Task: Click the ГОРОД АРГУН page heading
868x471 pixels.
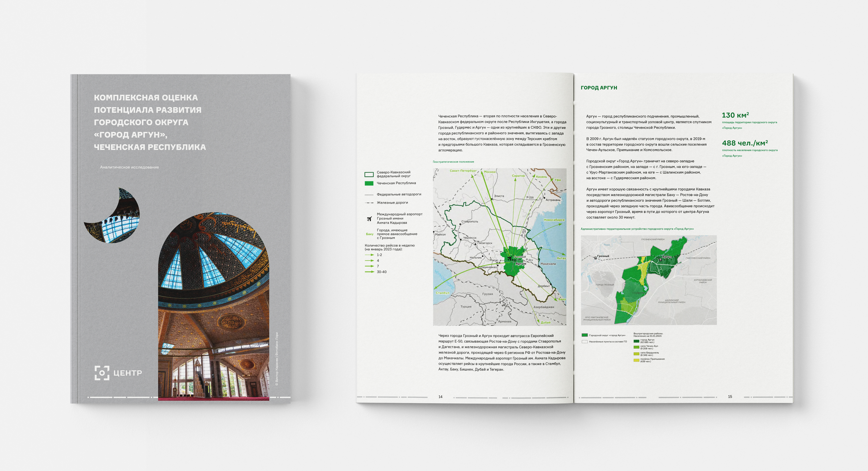Action: tap(599, 88)
